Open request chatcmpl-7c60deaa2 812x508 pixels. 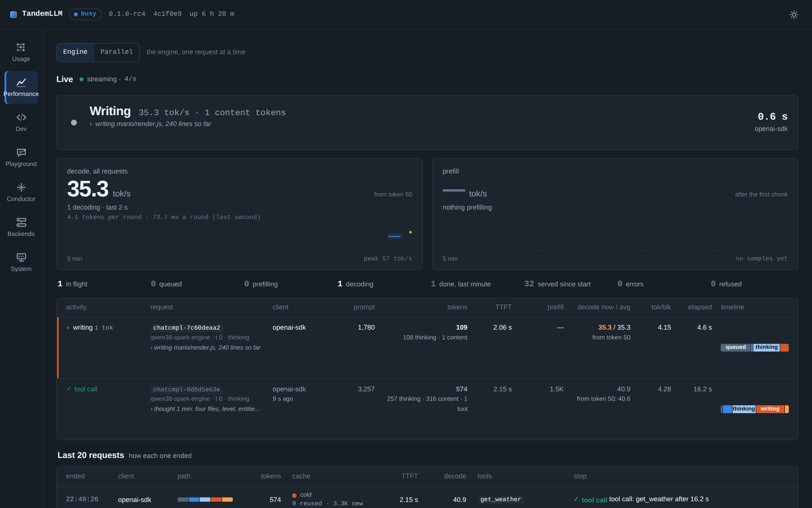(186, 328)
